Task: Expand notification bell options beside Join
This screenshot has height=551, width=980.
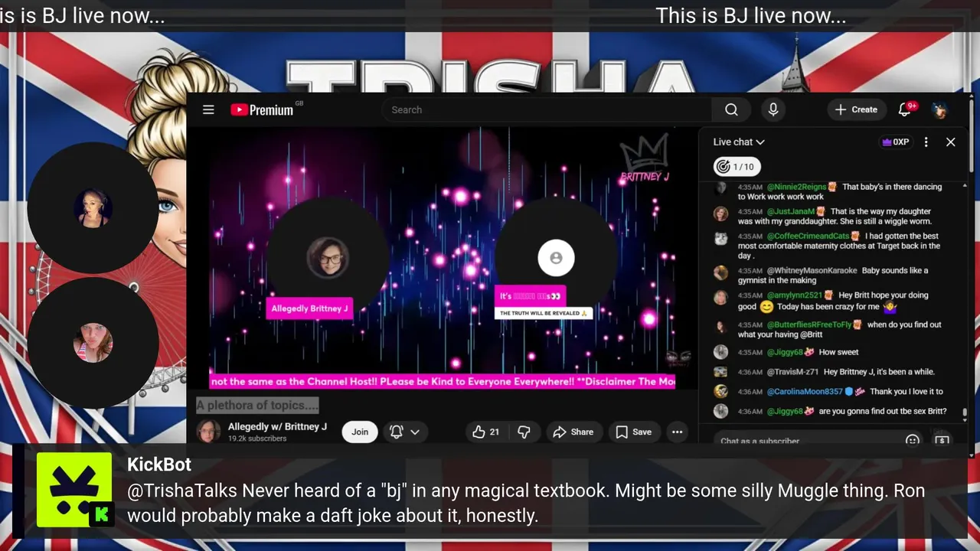Action: (x=404, y=432)
